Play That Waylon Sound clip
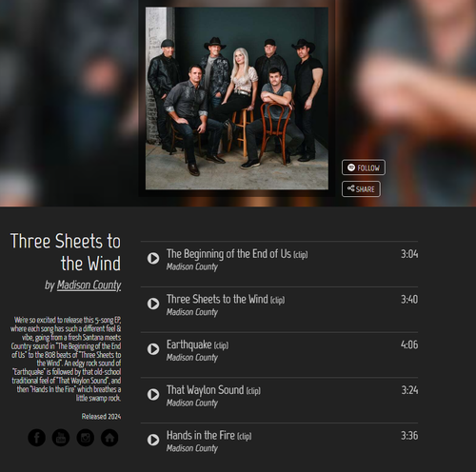The image size is (476, 472). coord(153,394)
